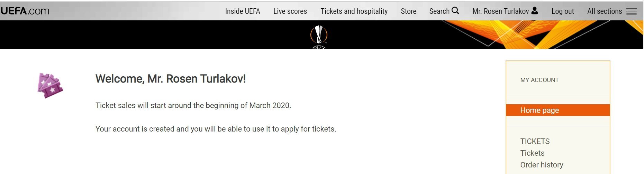Screen dimensions: 644x174
Task: Open Mr. Rosen Turlakov account name link
Action: [x=500, y=11]
